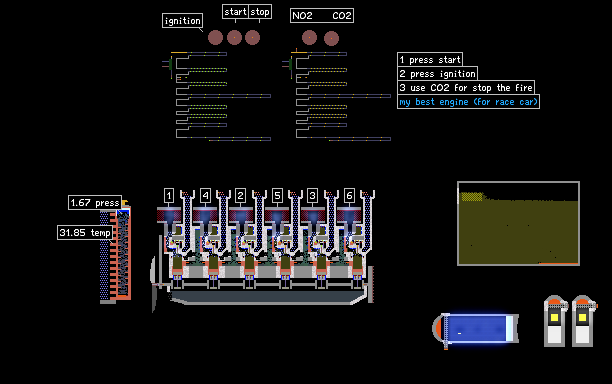
Task: Click the 31.85 temp sign
Action: tap(85, 233)
